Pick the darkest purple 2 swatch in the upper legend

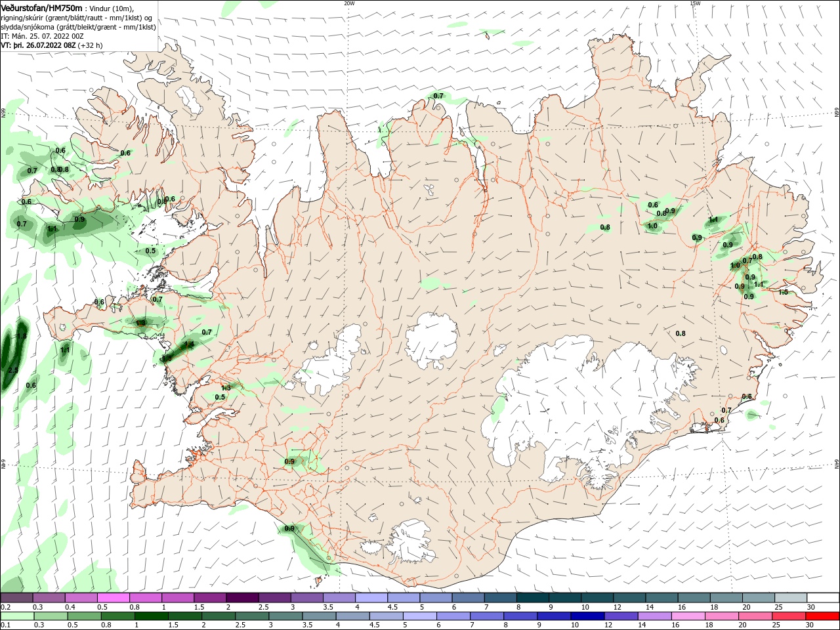(241, 598)
